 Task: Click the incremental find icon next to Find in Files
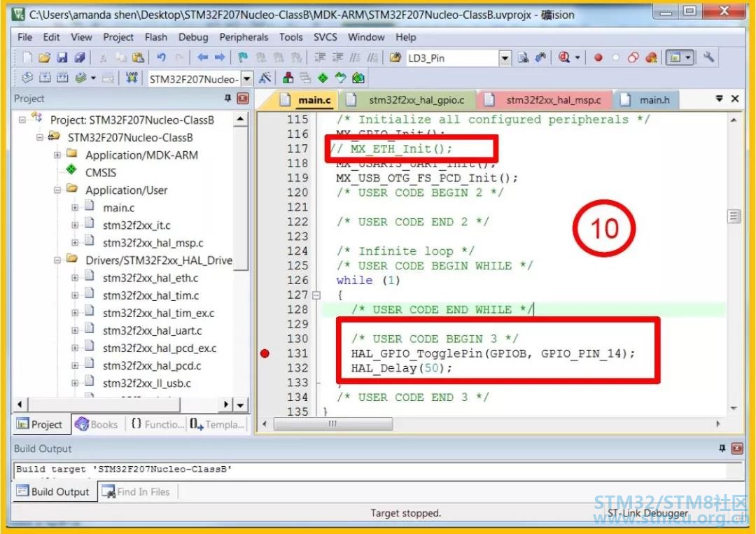540,58
